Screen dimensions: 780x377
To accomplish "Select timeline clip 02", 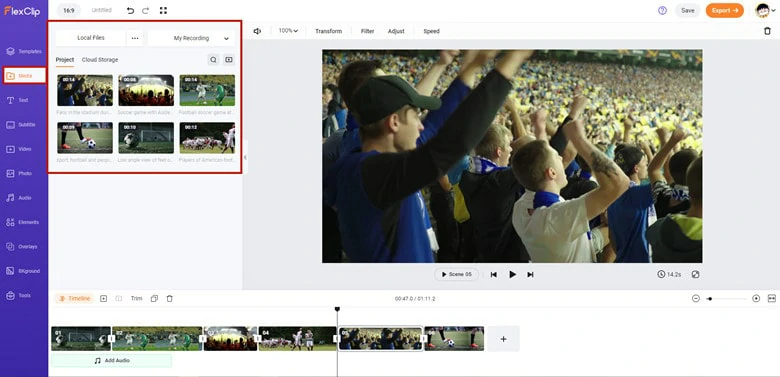I will (157, 339).
